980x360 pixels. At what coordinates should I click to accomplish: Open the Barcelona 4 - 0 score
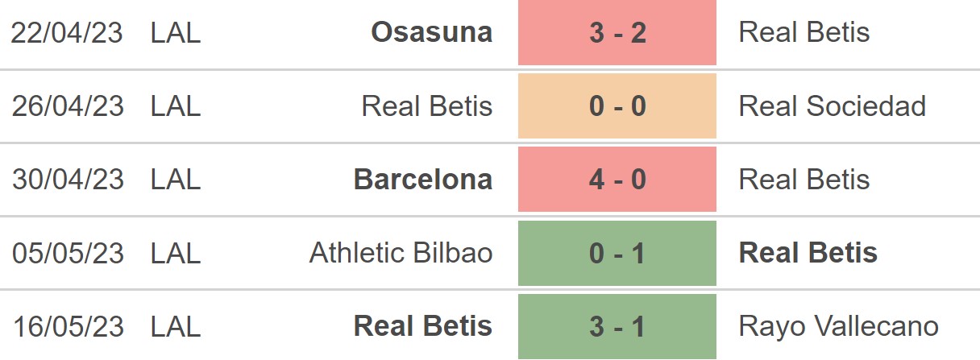coord(617,180)
